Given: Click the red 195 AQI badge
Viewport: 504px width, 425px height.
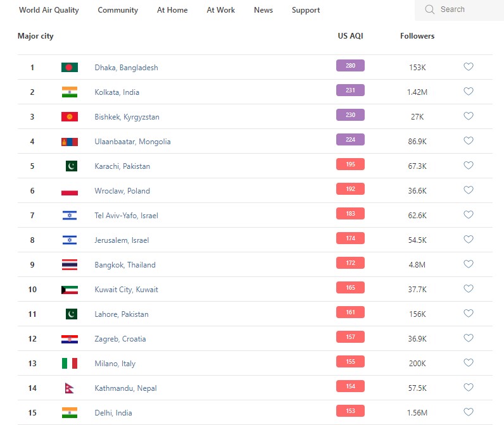Looking at the screenshot, I should pos(350,164).
